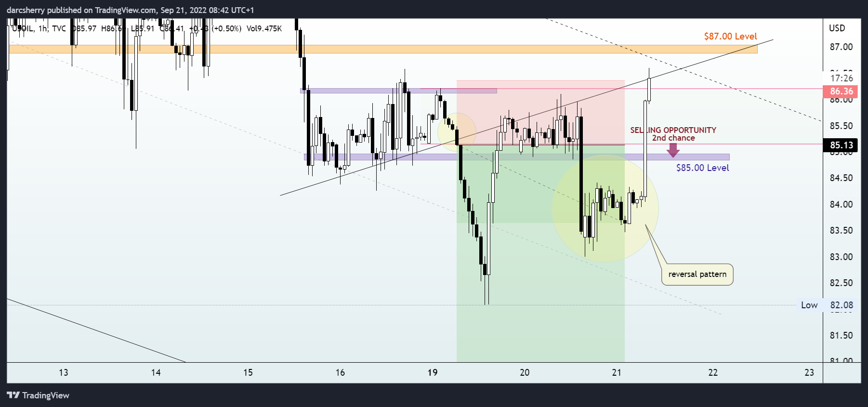The image size is (868, 407).
Task: Click the 84.00 price axis label
Action: [841, 205]
